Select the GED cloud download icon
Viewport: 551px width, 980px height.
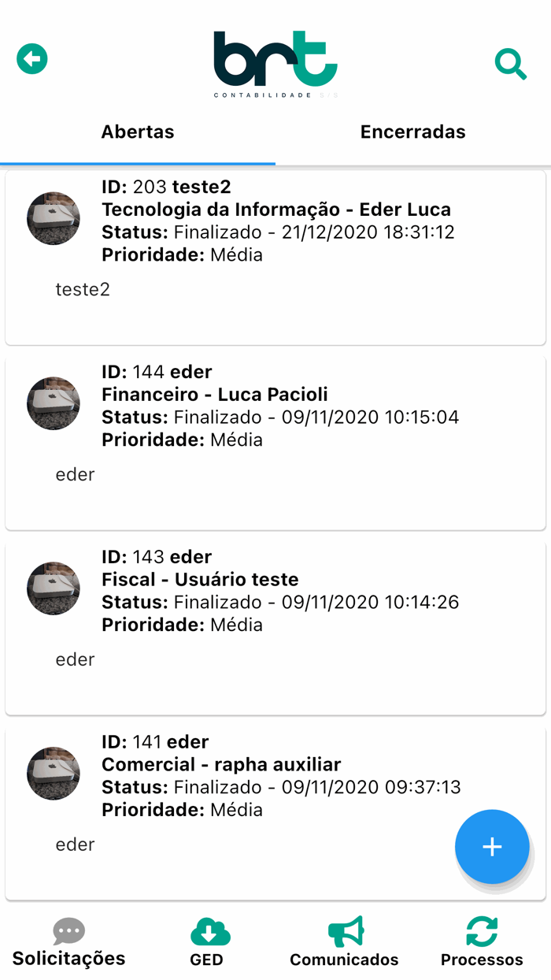click(x=209, y=930)
